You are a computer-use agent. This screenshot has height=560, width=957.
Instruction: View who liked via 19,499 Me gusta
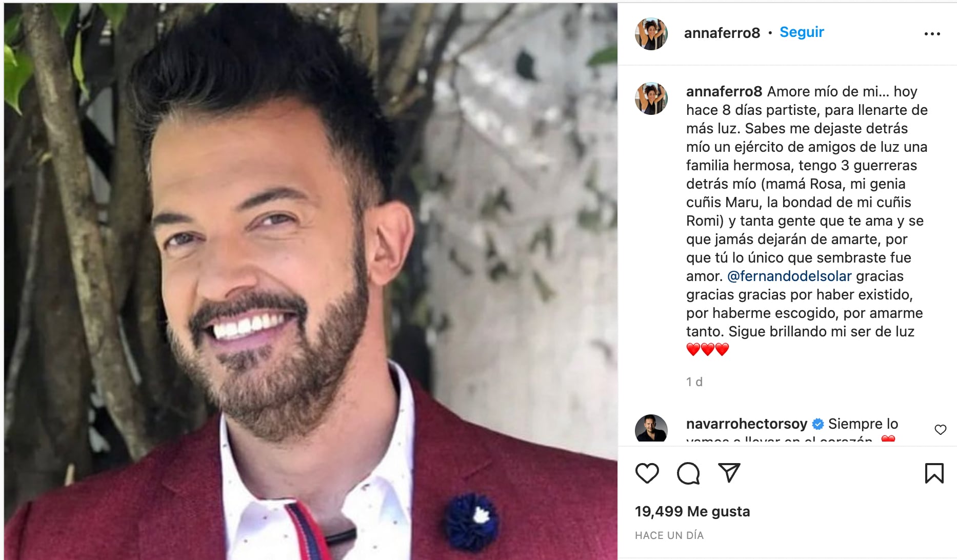[x=692, y=511]
